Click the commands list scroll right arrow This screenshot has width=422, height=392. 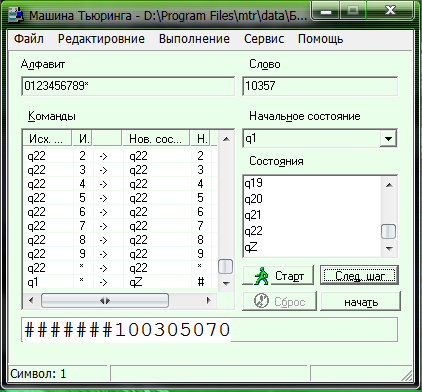pyautogui.click(x=209, y=301)
